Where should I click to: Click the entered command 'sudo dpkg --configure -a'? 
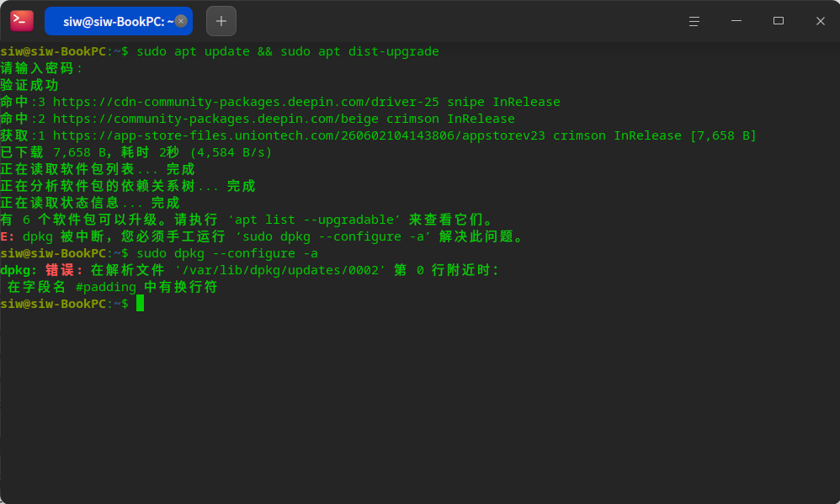click(227, 253)
